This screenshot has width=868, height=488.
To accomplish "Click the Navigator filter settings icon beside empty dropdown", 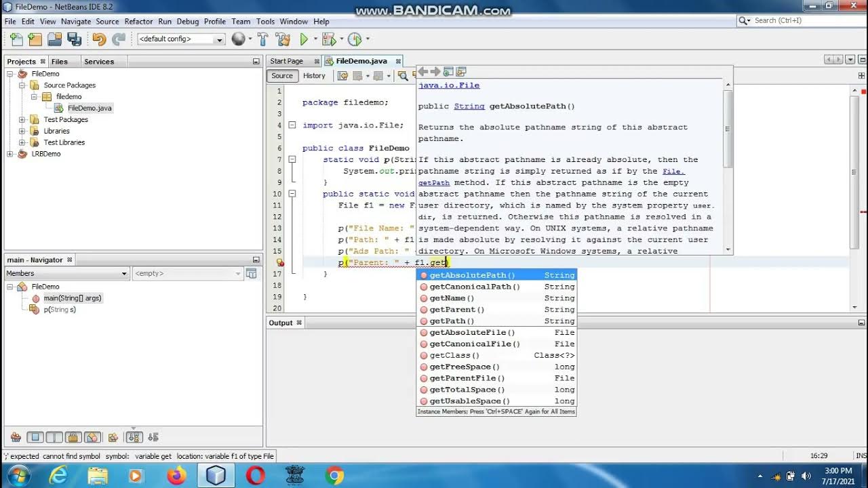I will pos(252,274).
